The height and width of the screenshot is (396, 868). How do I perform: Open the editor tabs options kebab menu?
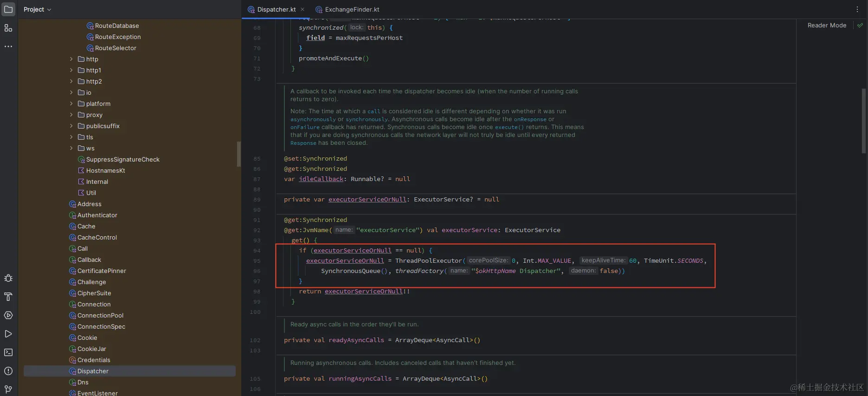pyautogui.click(x=857, y=9)
